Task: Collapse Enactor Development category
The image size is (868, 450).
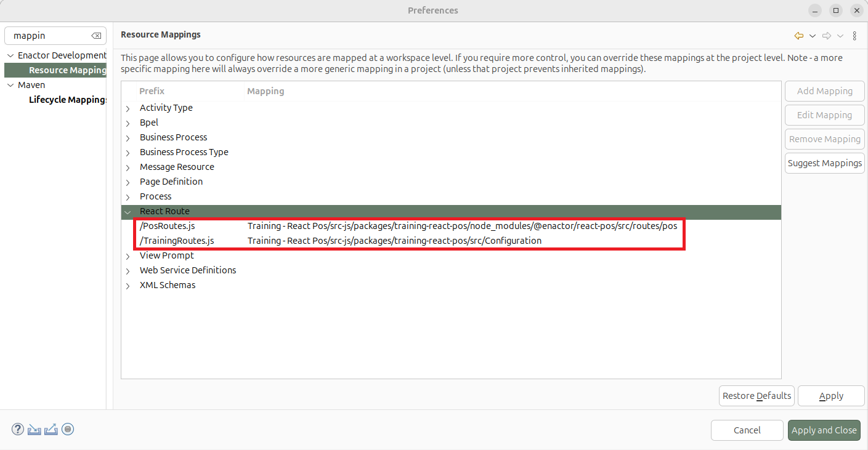Action: [x=10, y=55]
